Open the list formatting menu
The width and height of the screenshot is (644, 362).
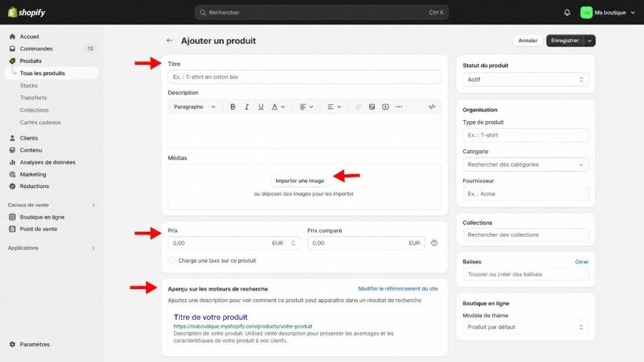click(334, 107)
